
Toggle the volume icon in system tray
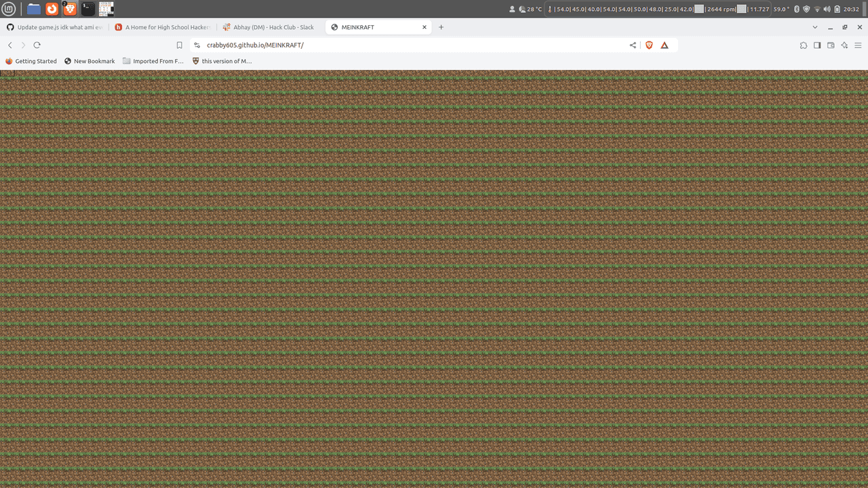click(x=827, y=9)
